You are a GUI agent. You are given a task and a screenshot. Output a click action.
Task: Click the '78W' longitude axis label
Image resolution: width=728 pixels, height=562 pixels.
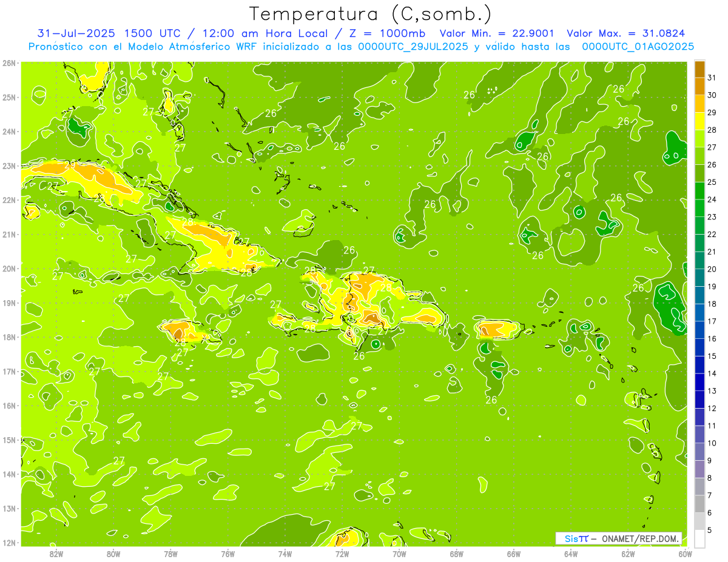pos(170,554)
